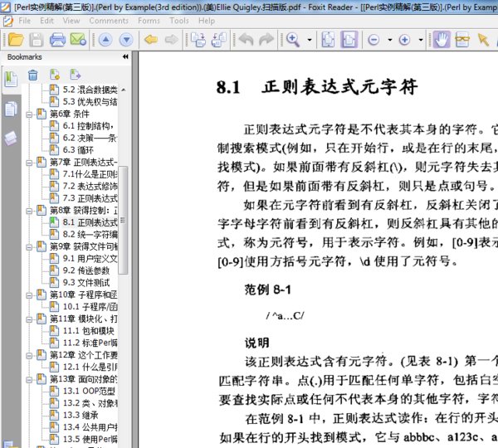The image size is (498, 448).
Task: Click the zoom in plus button
Action: click(x=404, y=40)
